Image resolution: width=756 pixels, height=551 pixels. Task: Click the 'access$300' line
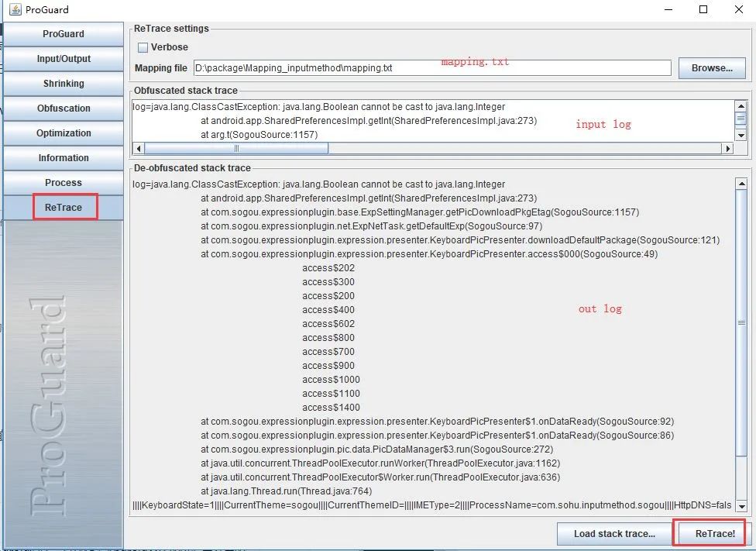328,282
